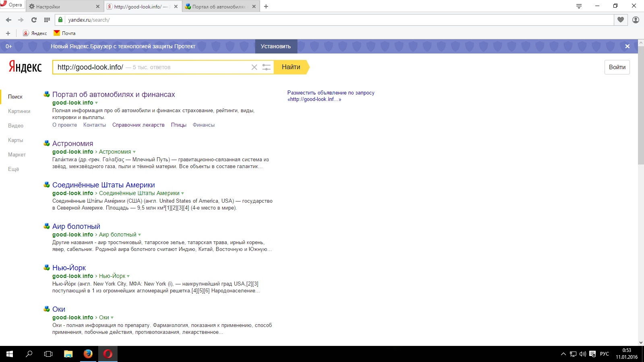
Task: Close the http://good-look.info/ search tab
Action: pos(176,6)
